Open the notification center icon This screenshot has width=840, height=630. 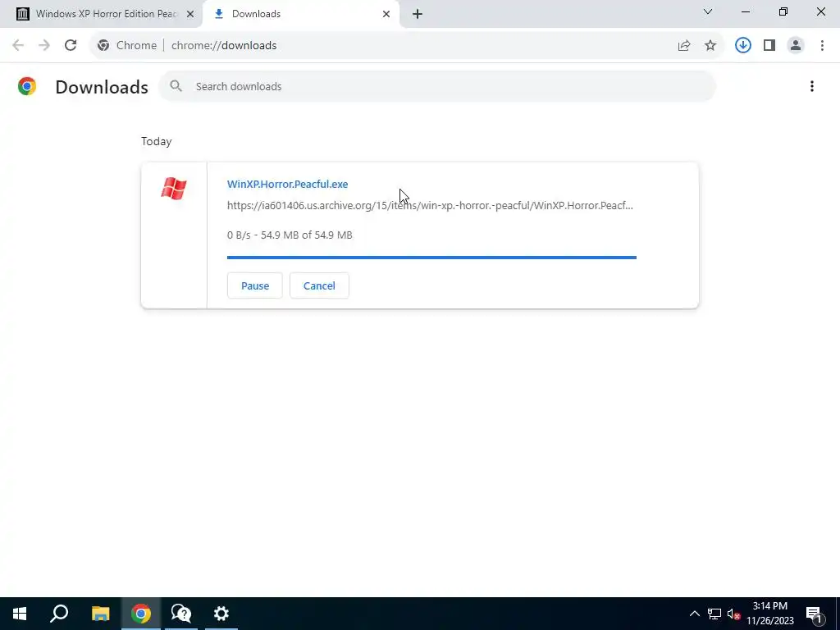point(815,614)
